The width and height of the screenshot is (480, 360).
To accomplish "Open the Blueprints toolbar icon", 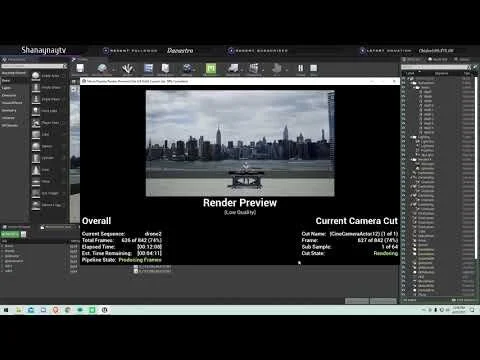I will [233, 68].
